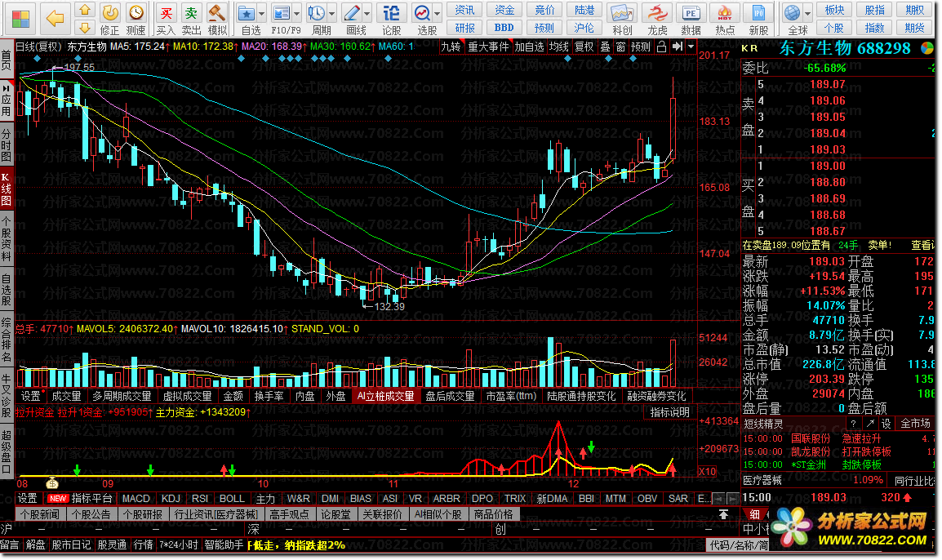The image size is (942, 560).
Task: Click the 全市场 button
Action: click(916, 424)
